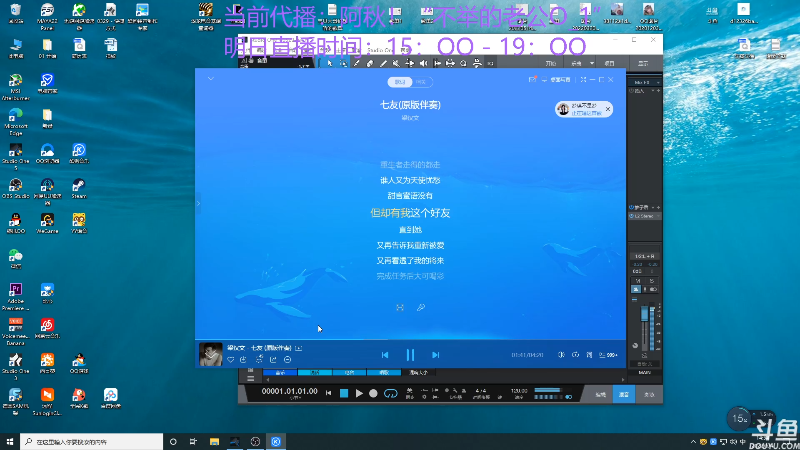Viewport: 800px width, 450px height.
Task: Open the mail message icon with red dot
Action: coord(532,80)
